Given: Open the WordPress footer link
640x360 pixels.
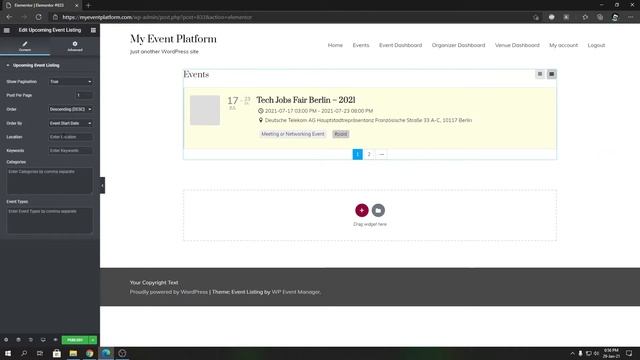Looking at the screenshot, I should point(194,292).
